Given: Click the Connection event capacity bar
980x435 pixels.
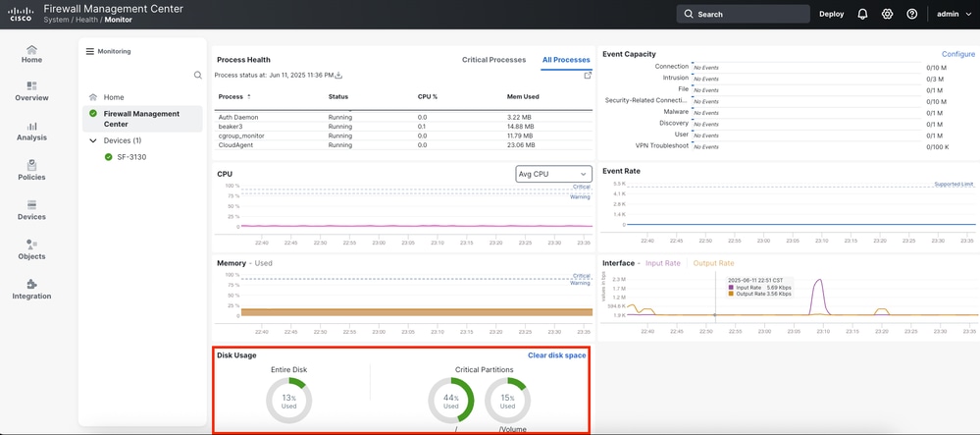Looking at the screenshot, I should 806,67.
